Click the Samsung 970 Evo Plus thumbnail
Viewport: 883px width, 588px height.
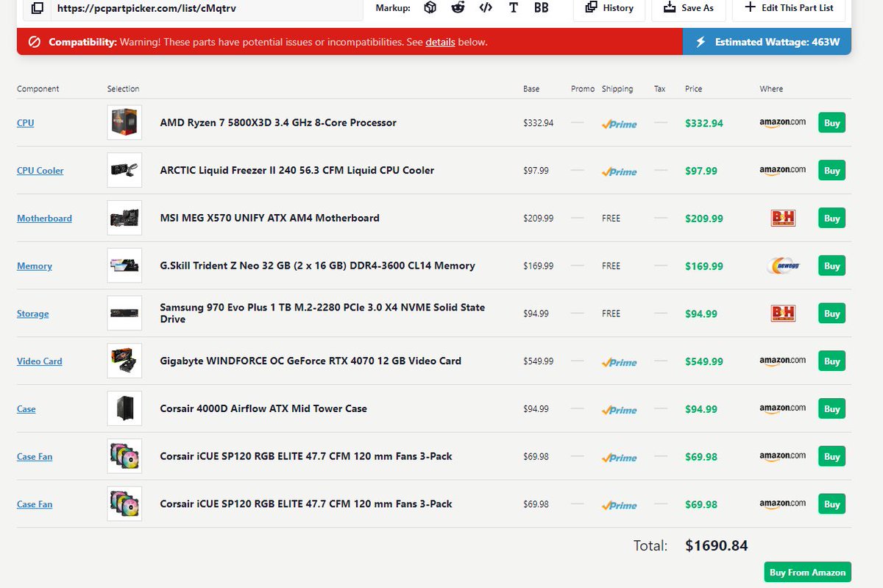(124, 313)
